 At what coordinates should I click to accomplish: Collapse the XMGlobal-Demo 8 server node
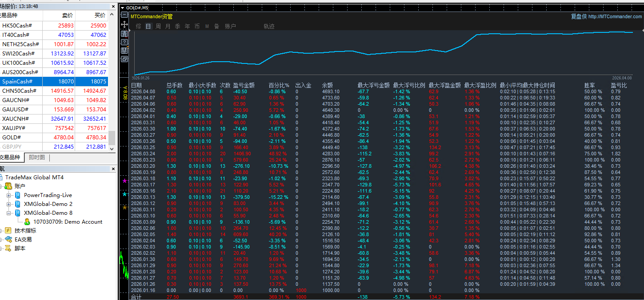click(x=9, y=213)
